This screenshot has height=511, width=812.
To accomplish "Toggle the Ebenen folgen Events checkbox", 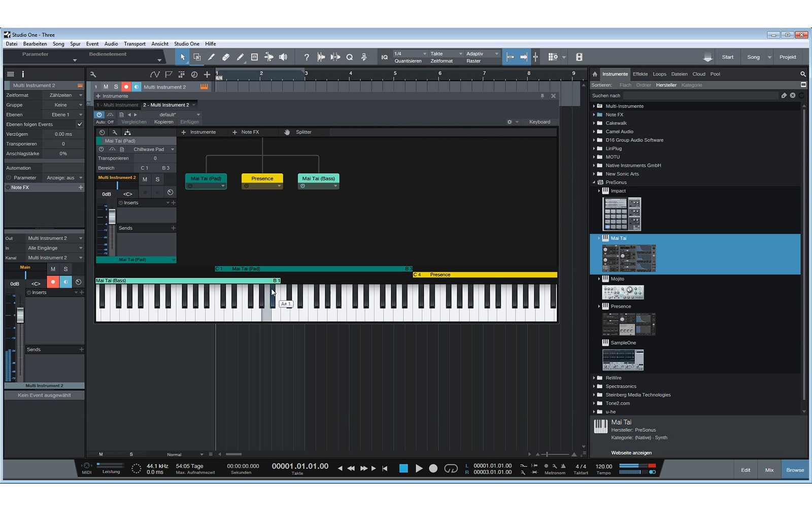I will tap(80, 124).
